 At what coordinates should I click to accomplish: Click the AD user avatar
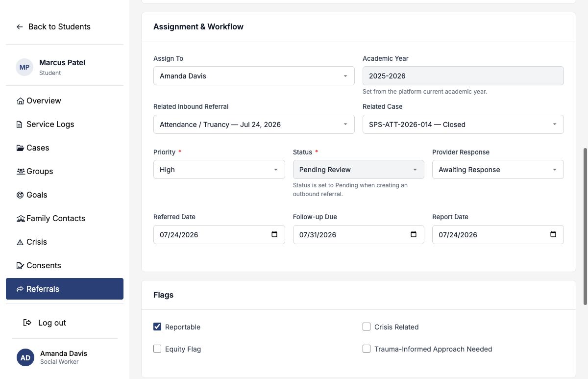click(x=25, y=357)
